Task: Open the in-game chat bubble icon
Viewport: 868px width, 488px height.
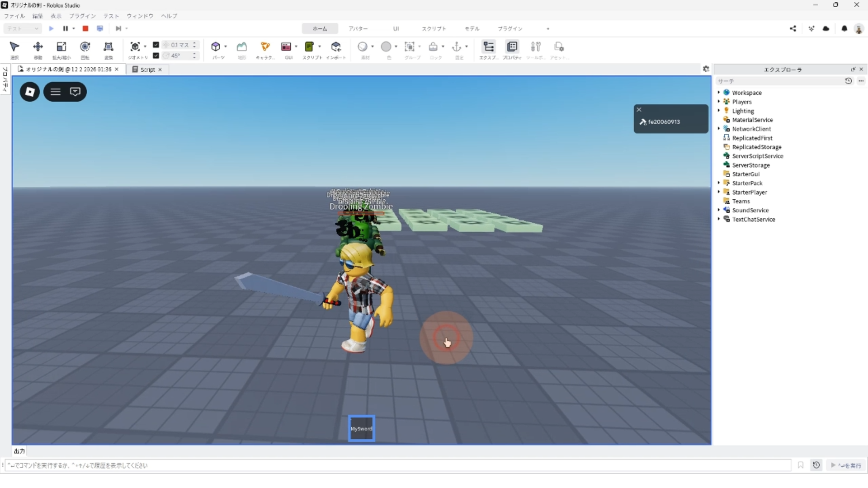Action: point(75,92)
